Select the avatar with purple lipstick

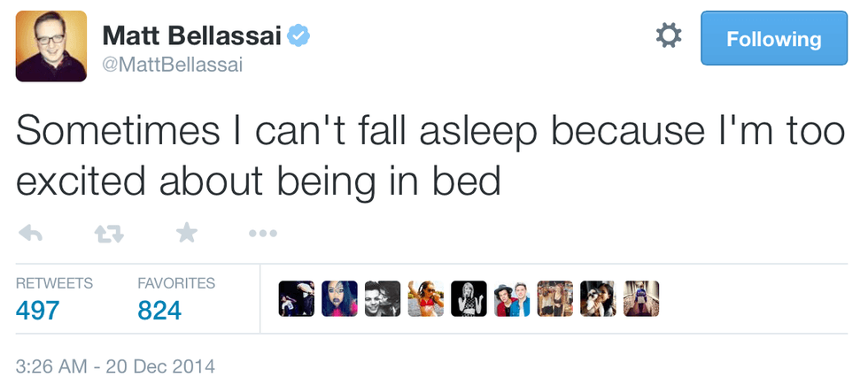pos(339,299)
